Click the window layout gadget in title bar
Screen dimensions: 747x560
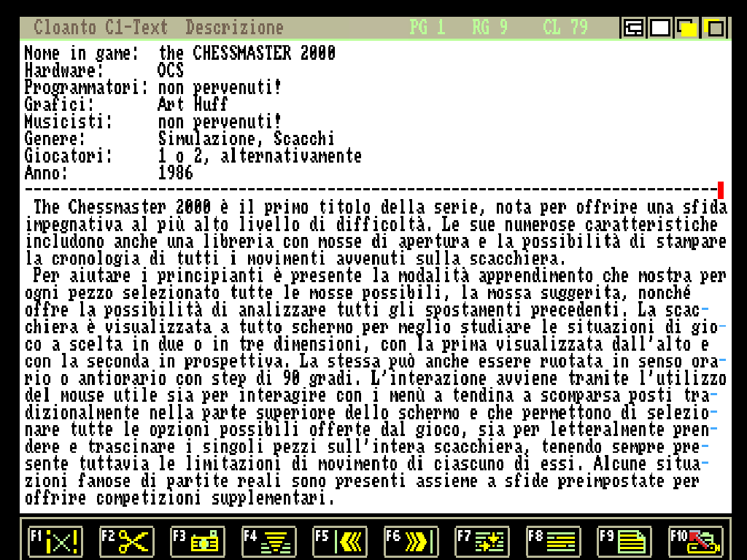pyautogui.click(x=633, y=28)
